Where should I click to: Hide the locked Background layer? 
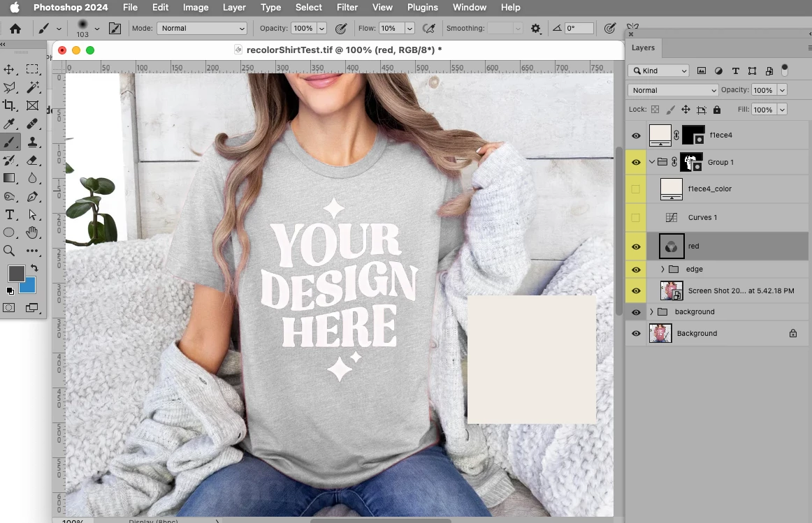pos(636,334)
